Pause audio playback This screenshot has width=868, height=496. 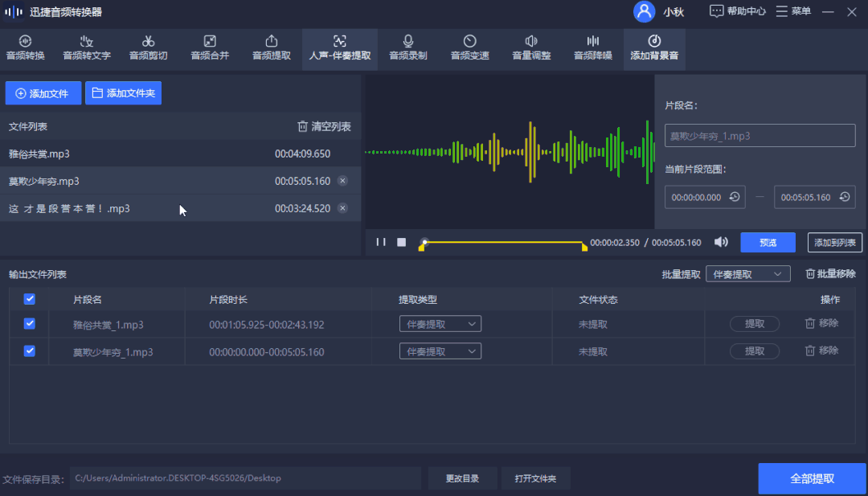(381, 242)
